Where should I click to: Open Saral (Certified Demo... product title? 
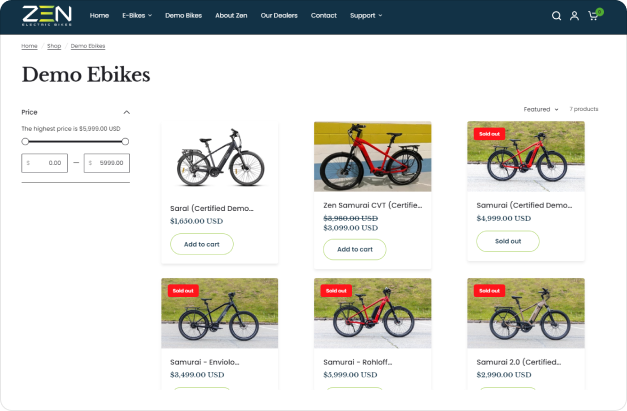[212, 208]
